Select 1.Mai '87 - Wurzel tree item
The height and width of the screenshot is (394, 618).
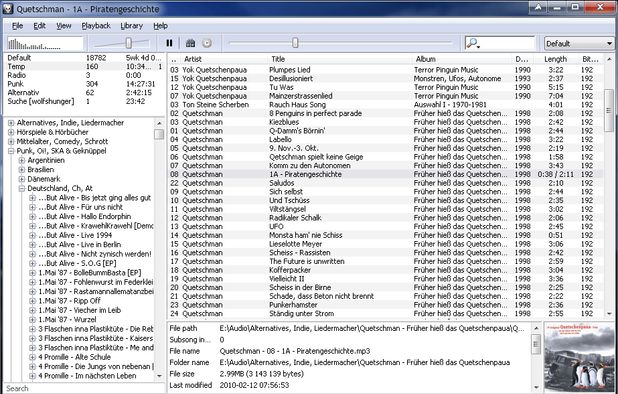(x=67, y=320)
